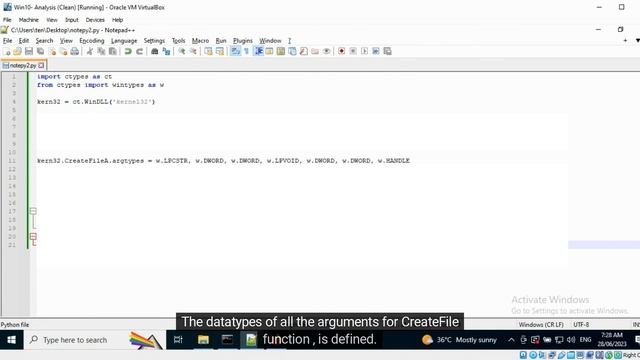
Task: Click the Copy toolbar icon
Action: (101, 51)
